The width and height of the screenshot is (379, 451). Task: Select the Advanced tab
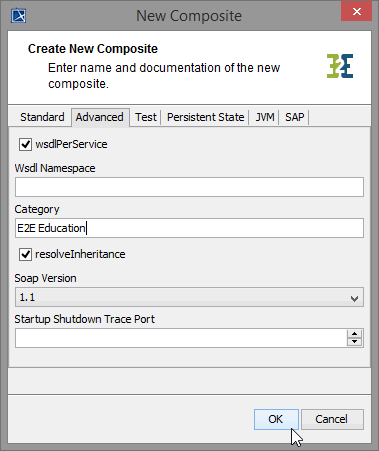[100, 117]
